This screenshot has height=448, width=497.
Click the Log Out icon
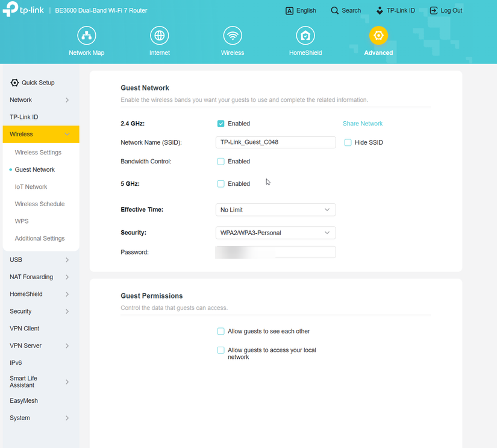434,11
